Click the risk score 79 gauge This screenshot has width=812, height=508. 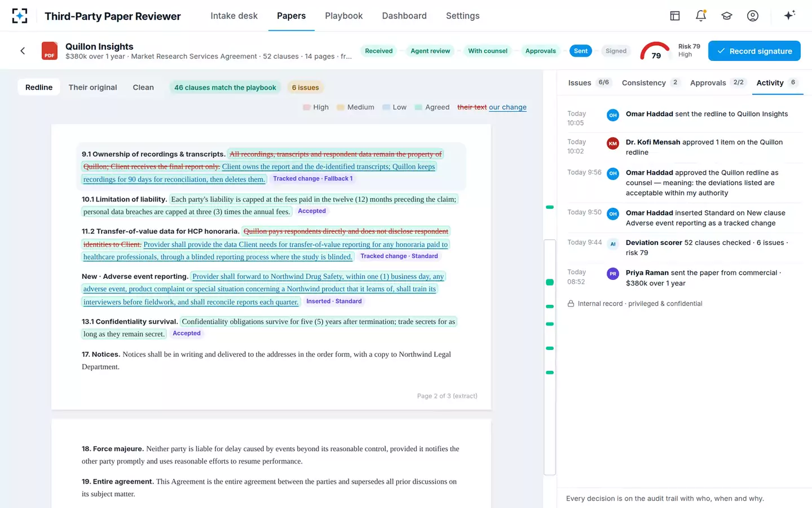(x=656, y=51)
